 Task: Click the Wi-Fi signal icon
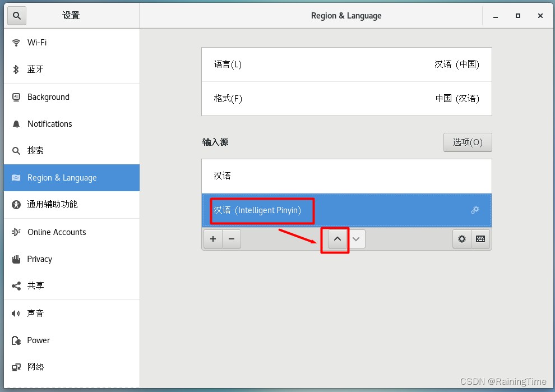(16, 43)
